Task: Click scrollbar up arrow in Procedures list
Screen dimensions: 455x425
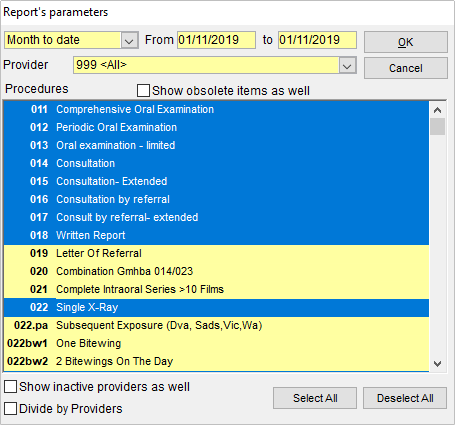Action: coord(437,110)
